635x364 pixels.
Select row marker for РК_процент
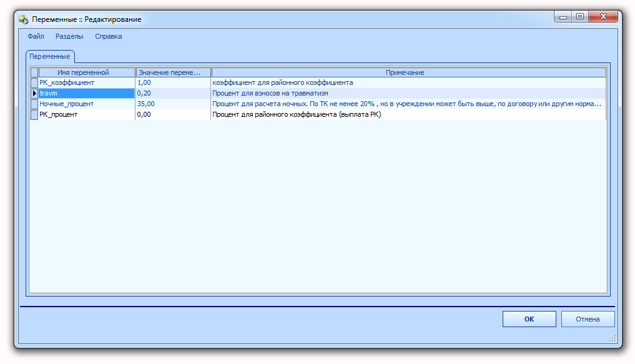coord(34,115)
